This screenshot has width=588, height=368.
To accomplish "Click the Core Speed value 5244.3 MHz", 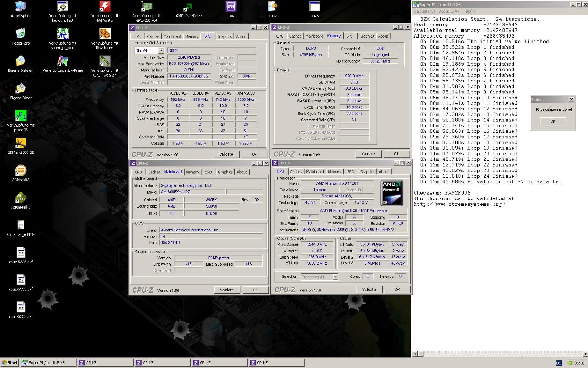I will click(x=317, y=244).
